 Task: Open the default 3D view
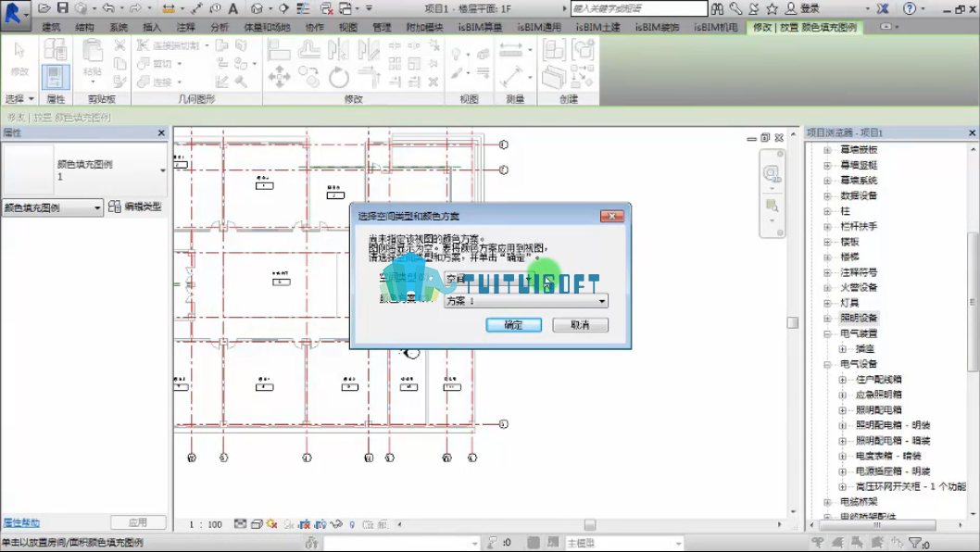[x=257, y=8]
